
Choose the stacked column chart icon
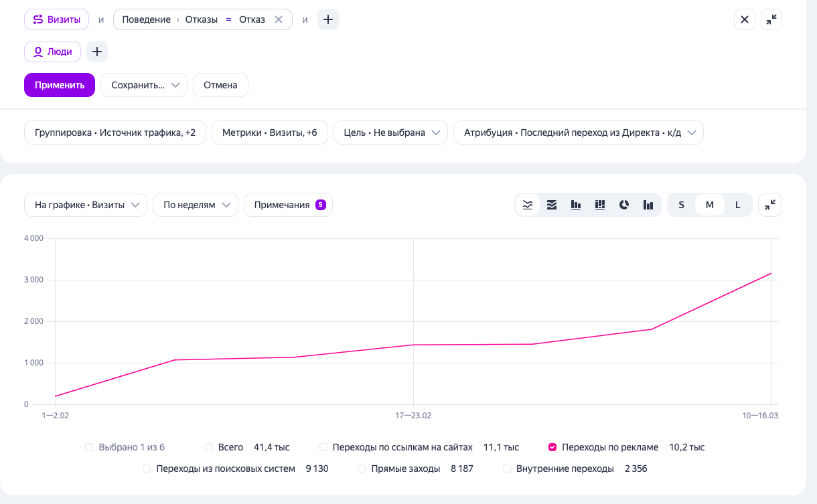[x=600, y=205]
